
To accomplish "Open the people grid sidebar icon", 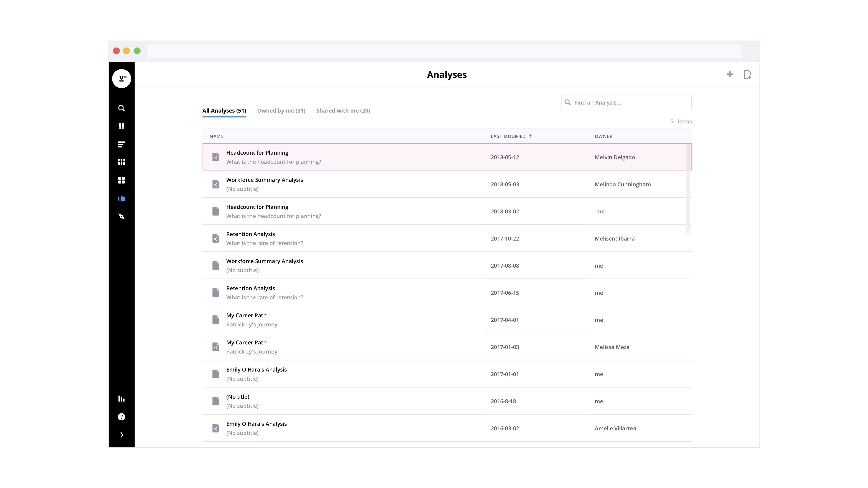I will [121, 162].
